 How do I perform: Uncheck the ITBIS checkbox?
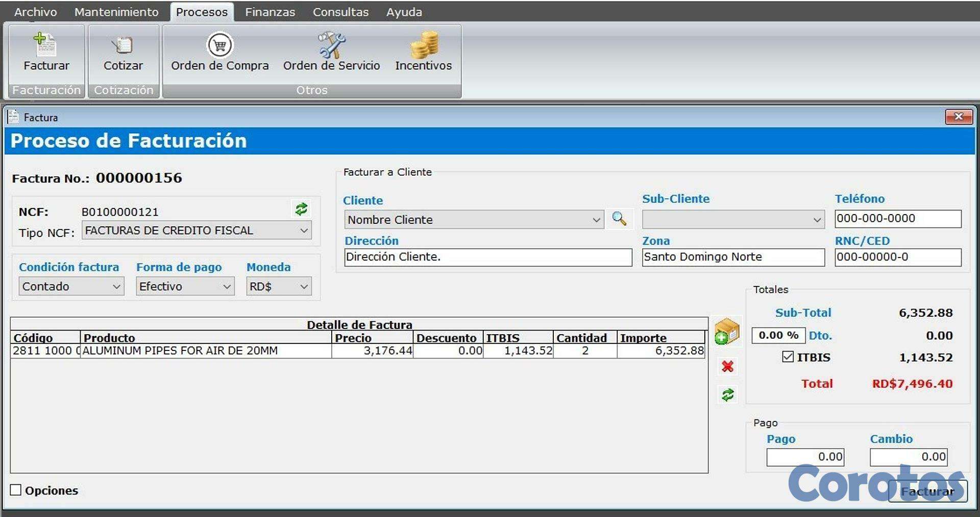pyautogui.click(x=788, y=357)
